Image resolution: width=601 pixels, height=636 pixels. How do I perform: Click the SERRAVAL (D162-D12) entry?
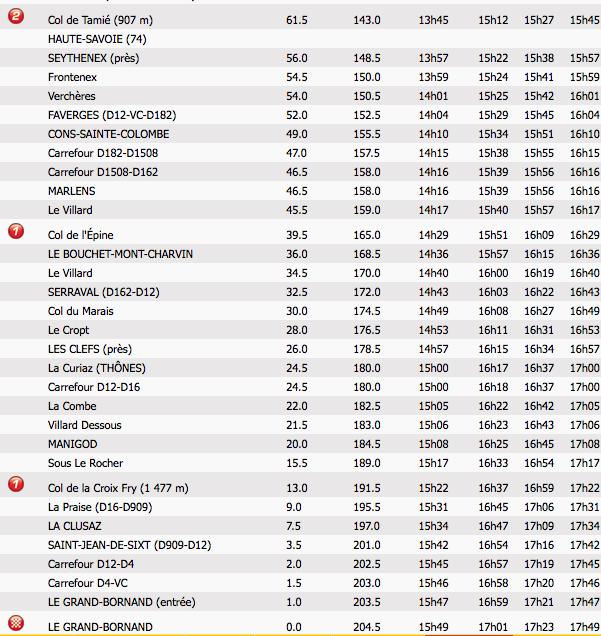click(x=104, y=292)
